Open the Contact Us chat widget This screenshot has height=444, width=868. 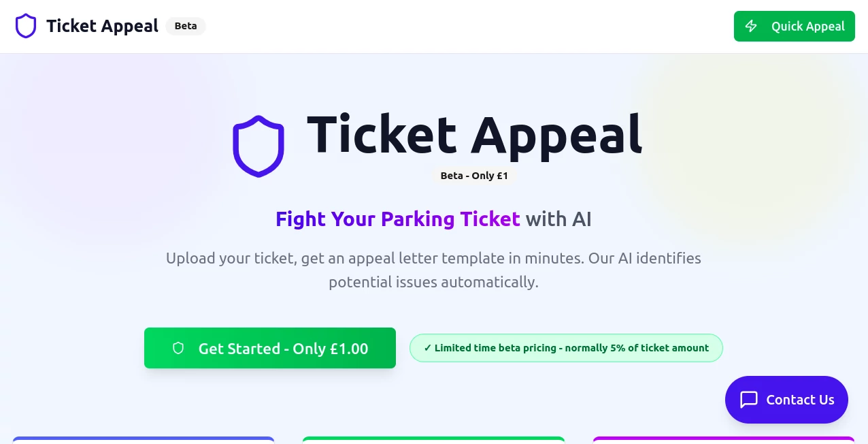pyautogui.click(x=786, y=400)
